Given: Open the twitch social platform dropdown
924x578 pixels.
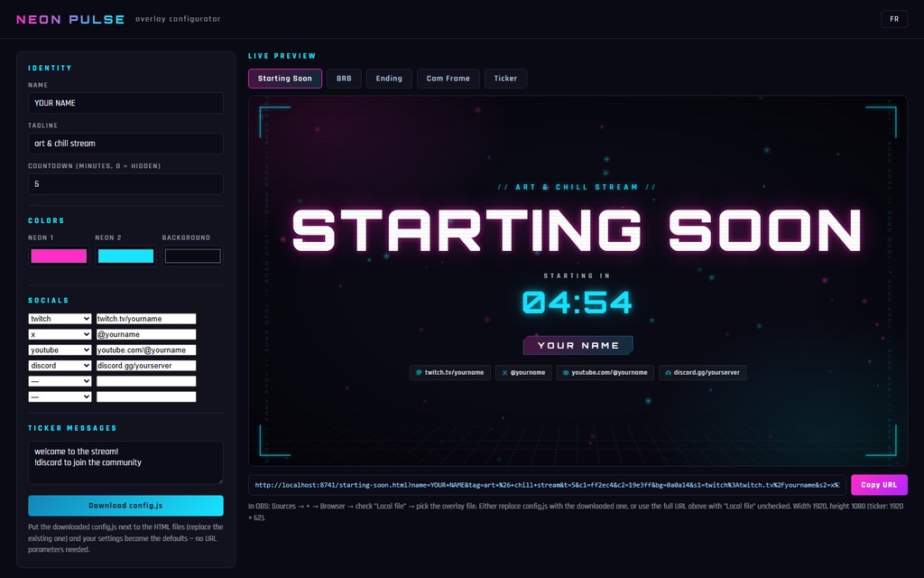Looking at the screenshot, I should pyautogui.click(x=60, y=319).
